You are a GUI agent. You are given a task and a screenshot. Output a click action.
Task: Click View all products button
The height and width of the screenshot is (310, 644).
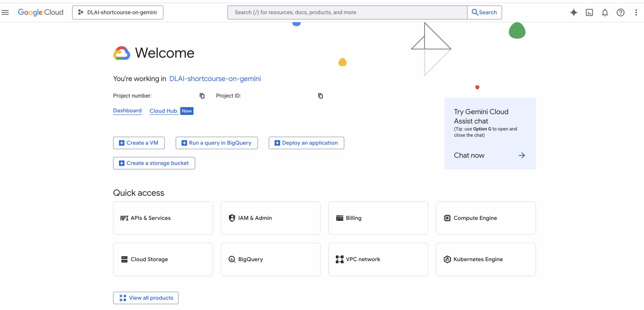pos(146,298)
